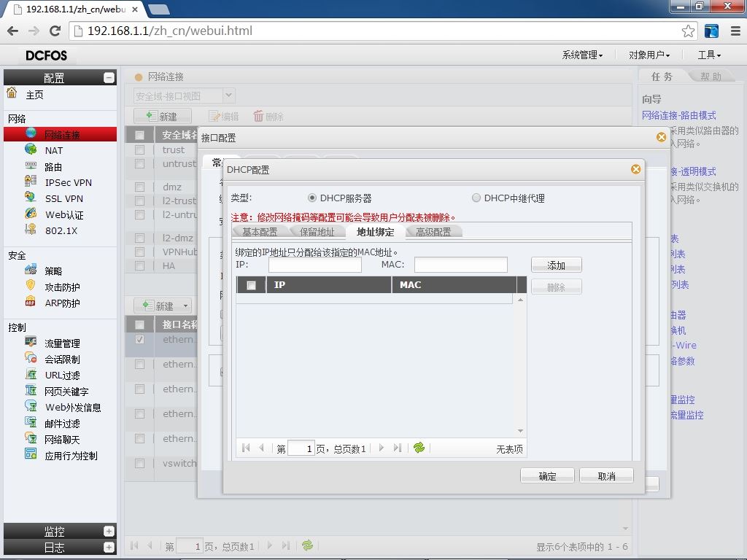Click the MAC address input field
Viewport: 747px width, 560px height.
(x=461, y=265)
